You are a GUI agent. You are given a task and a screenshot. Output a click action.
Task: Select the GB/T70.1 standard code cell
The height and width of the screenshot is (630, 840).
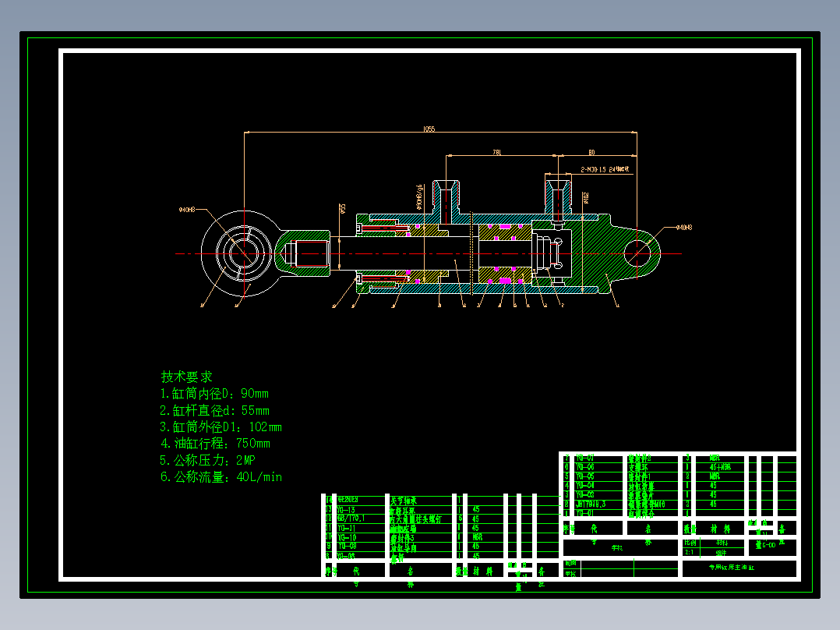[x=351, y=519]
